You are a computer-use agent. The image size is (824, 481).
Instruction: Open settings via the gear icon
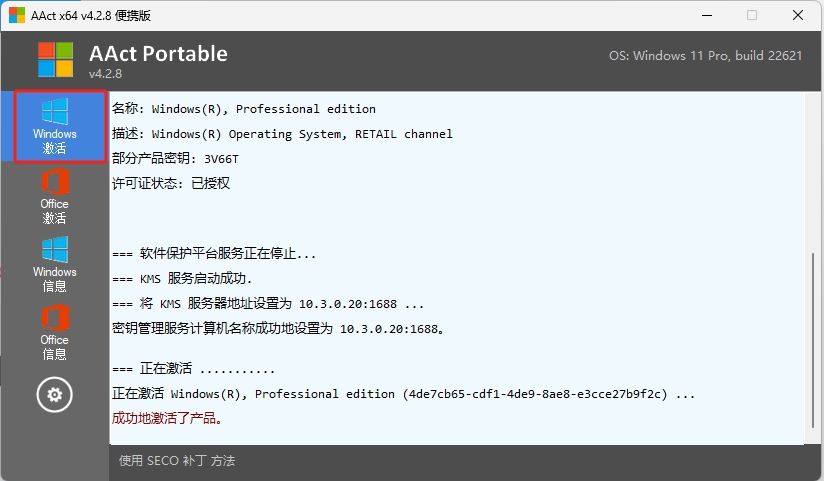coord(55,395)
